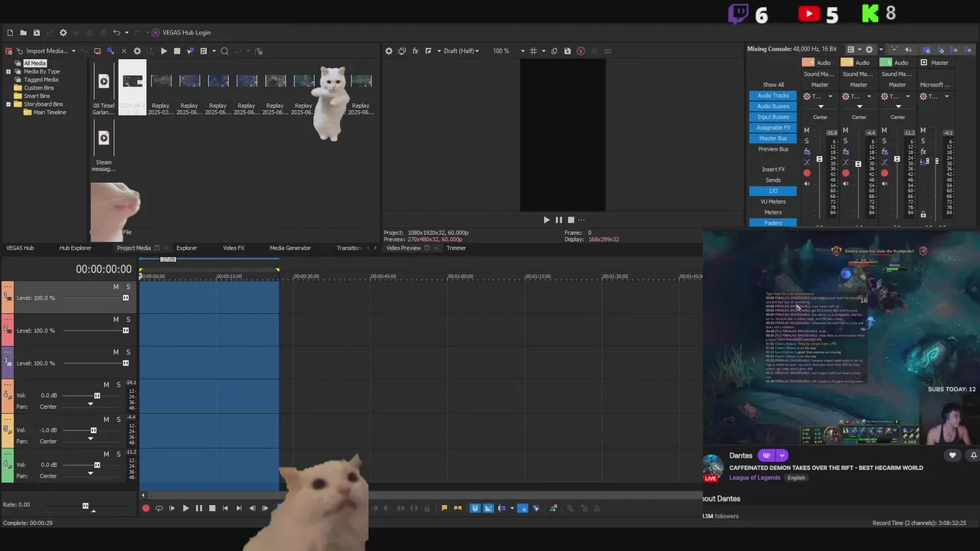Image resolution: width=980 pixels, height=551 pixels.
Task: Toggle Assignable FX visibility
Action: click(773, 128)
